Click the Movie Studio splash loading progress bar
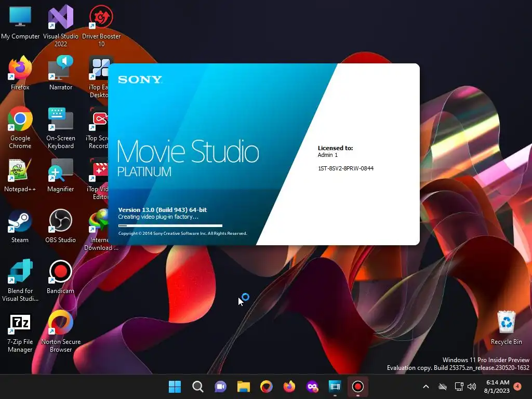Image resolution: width=532 pixels, height=399 pixels. tap(170, 225)
